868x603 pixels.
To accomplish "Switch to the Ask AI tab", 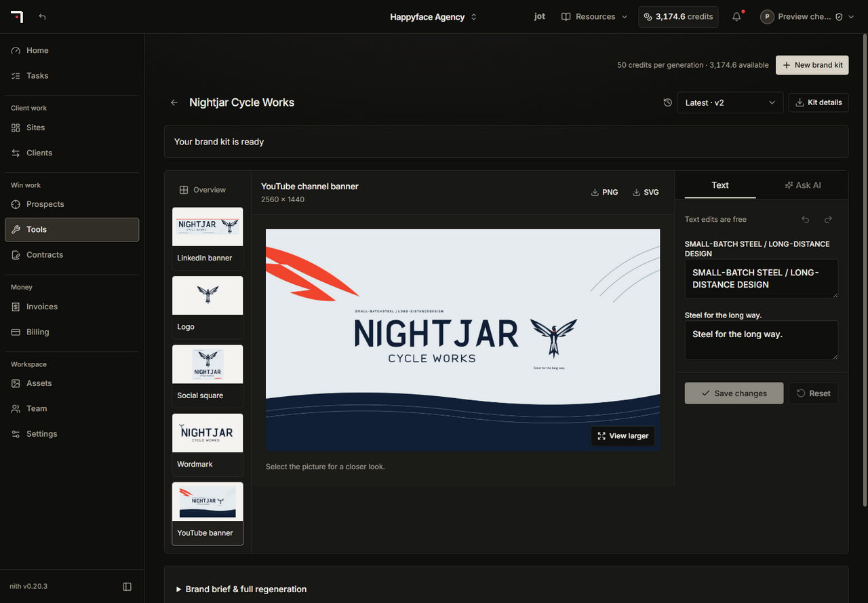I will coord(803,185).
